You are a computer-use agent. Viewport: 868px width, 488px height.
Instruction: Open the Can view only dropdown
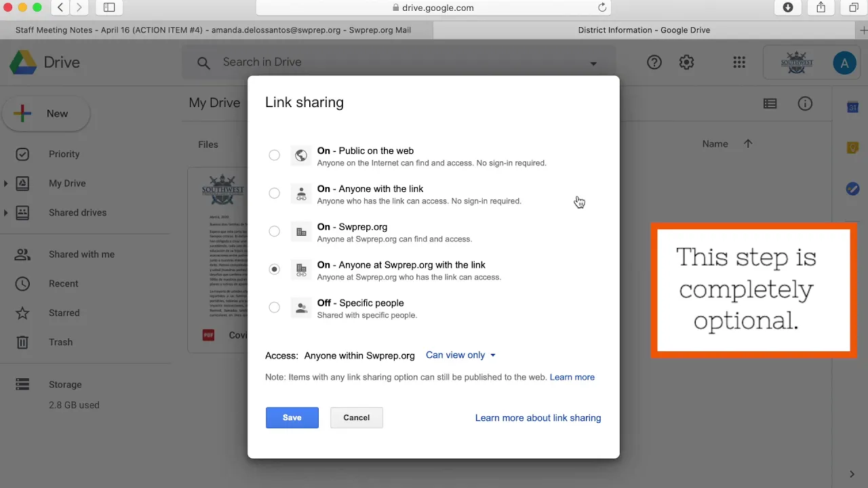pos(460,355)
